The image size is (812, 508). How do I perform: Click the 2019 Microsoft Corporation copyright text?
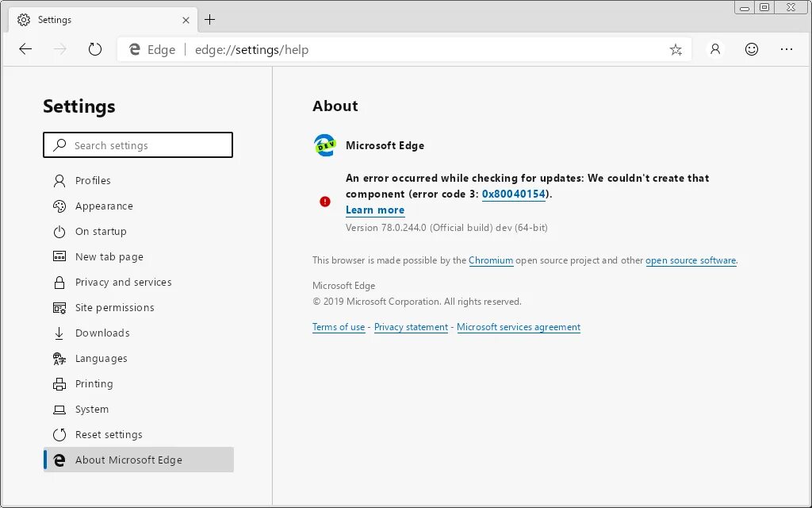[417, 302]
